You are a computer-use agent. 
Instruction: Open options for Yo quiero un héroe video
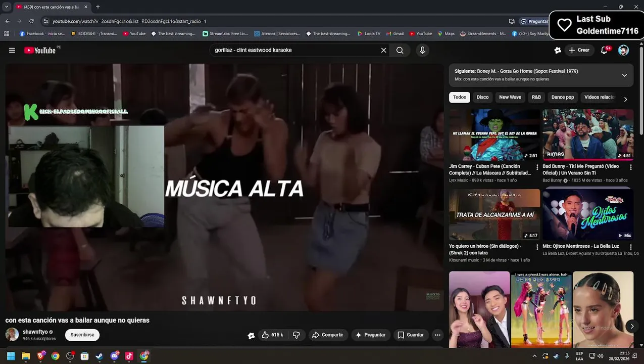pyautogui.click(x=537, y=247)
